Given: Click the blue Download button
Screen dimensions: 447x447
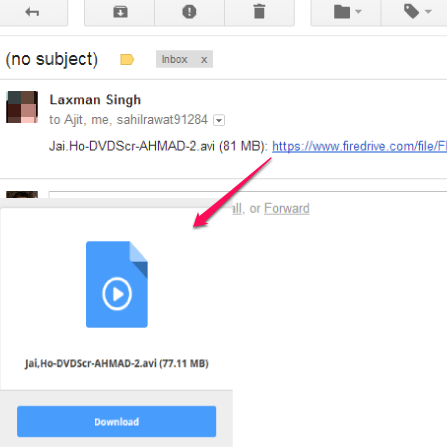Looking at the screenshot, I should tap(117, 421).
